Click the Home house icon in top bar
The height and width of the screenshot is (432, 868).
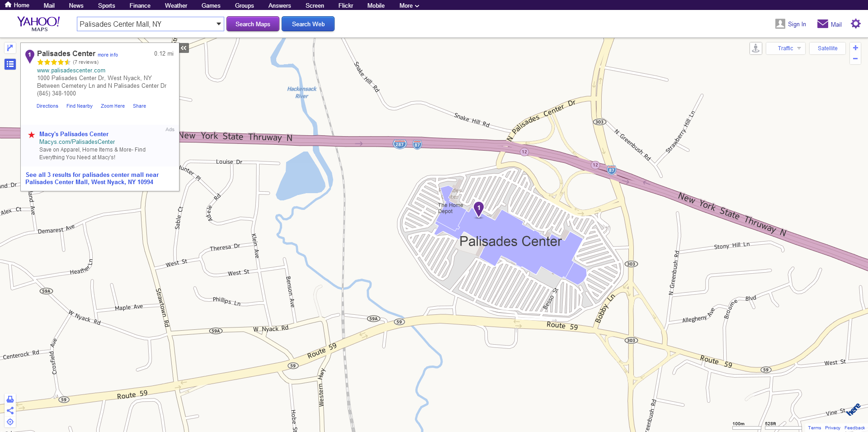(x=8, y=5)
